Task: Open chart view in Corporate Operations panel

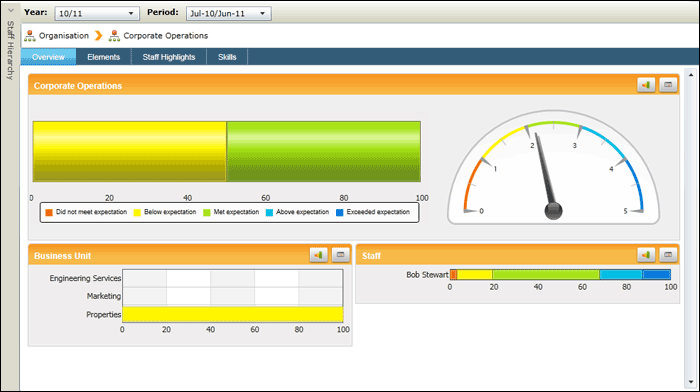Action: pyautogui.click(x=646, y=84)
